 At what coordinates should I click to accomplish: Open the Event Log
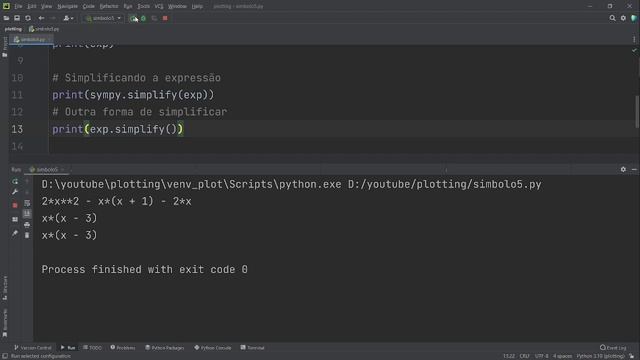point(613,348)
